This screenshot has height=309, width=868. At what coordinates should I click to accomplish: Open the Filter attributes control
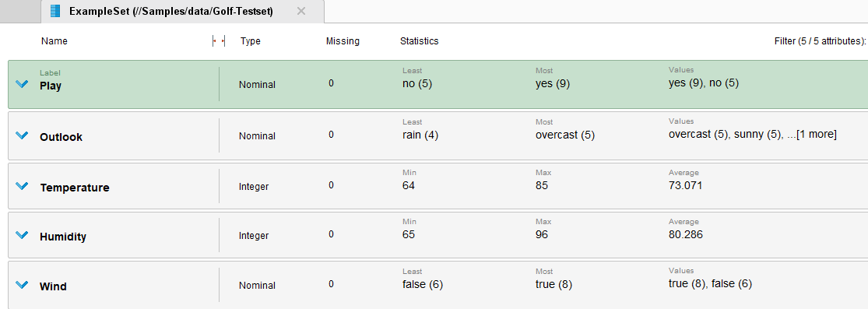[820, 41]
